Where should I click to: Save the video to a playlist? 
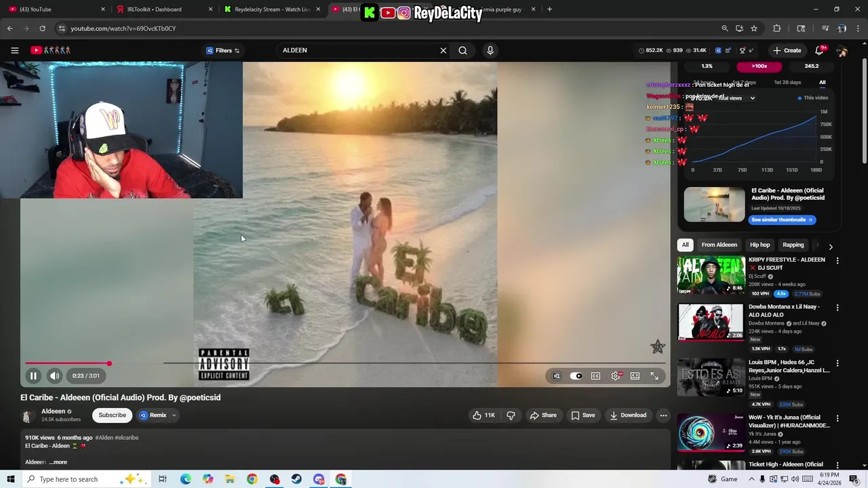coord(583,415)
